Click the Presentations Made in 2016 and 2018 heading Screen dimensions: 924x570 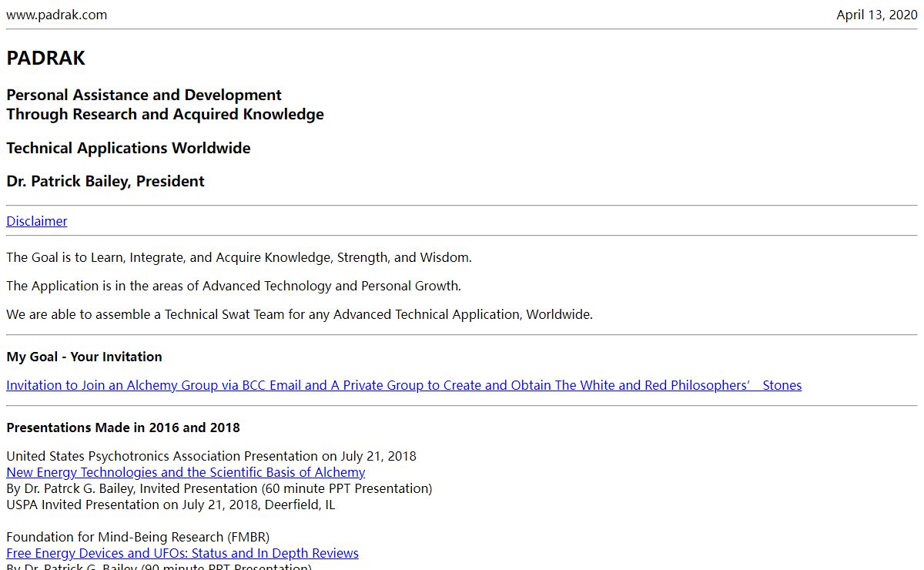point(123,427)
